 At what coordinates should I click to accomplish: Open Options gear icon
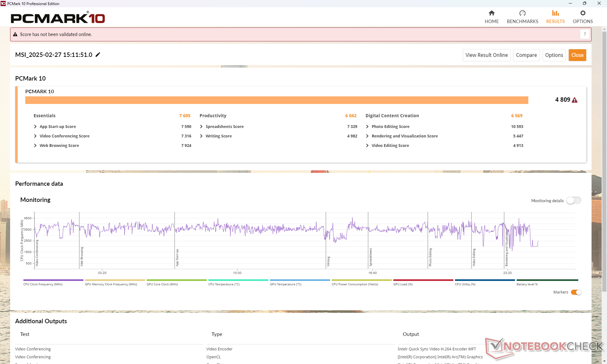583,13
